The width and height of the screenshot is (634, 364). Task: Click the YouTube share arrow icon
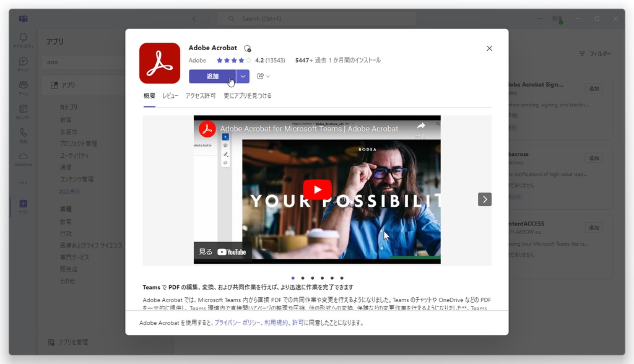421,126
